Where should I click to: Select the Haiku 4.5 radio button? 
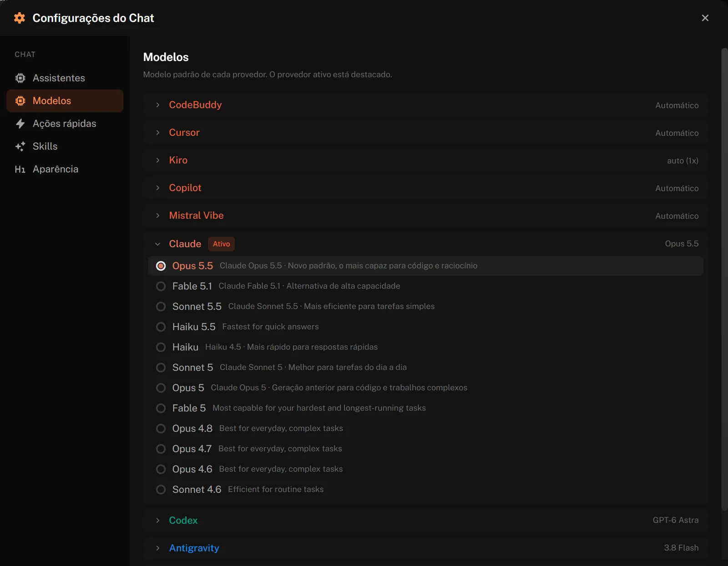161,347
